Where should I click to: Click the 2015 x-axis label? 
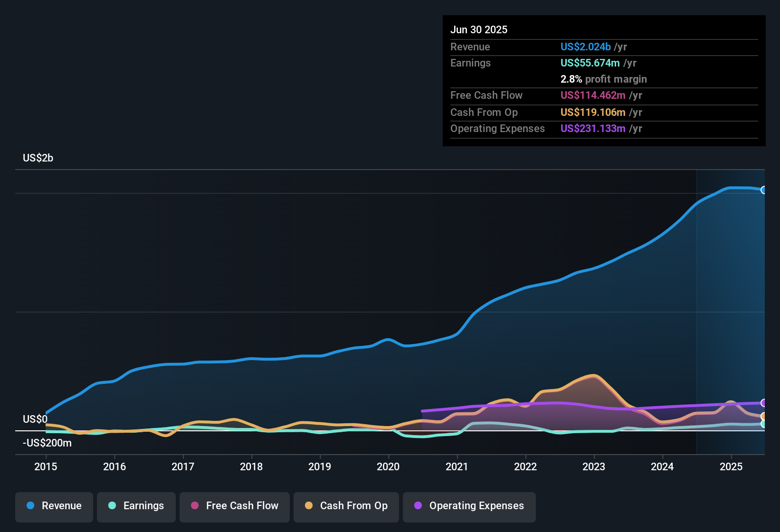46,466
